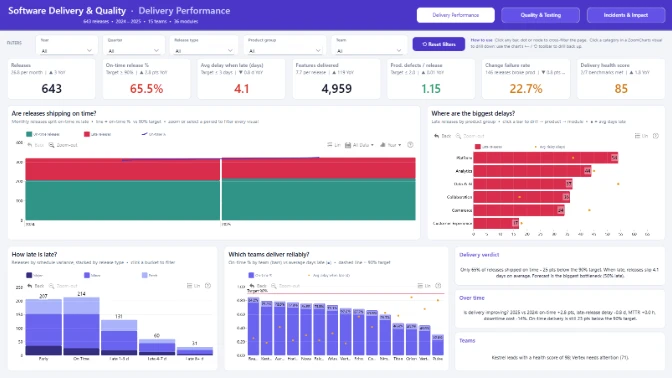Click the Early bucket column showing 207
This screenshot has width=672, height=378.
click(x=44, y=327)
